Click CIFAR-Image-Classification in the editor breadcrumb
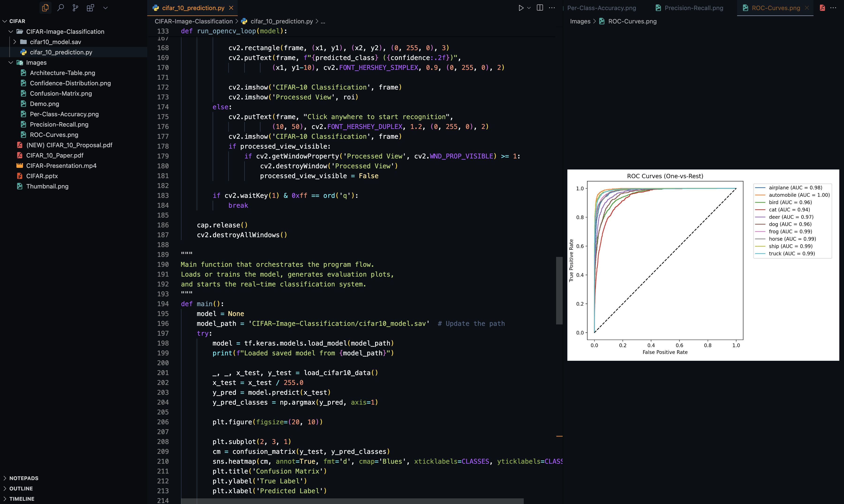Image resolution: width=844 pixels, height=504 pixels. [x=194, y=21]
